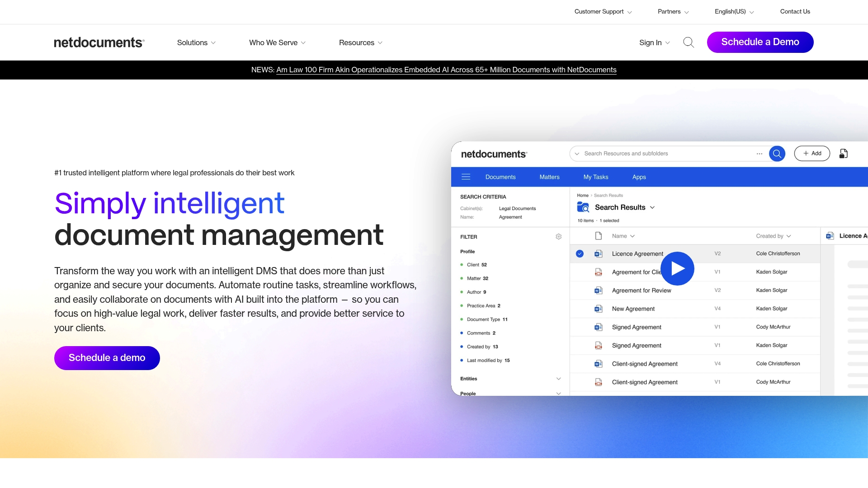Screen dimensions: 868x488
Task: Click Word icon in Licence preview panel header
Action: click(830, 236)
